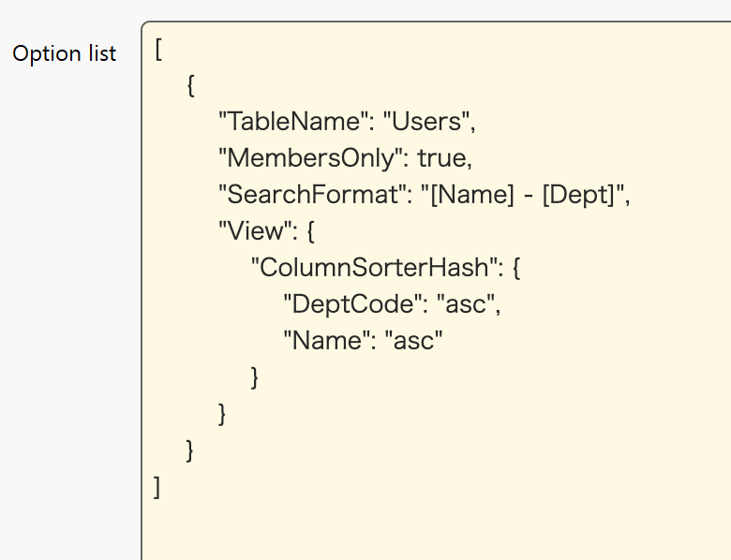Click the "View": { line

[267, 230]
